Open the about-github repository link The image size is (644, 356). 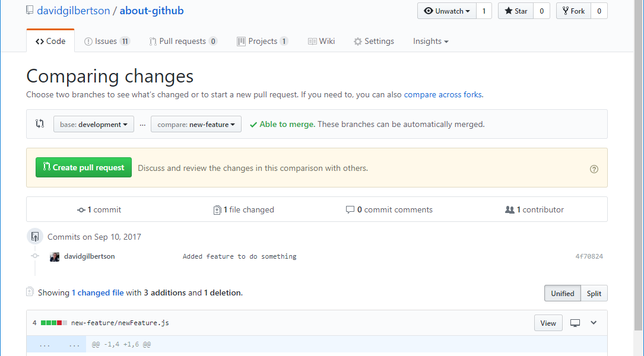tap(151, 11)
